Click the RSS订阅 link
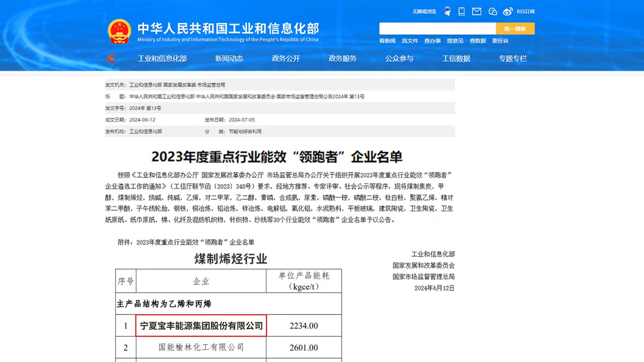 [x=525, y=12]
